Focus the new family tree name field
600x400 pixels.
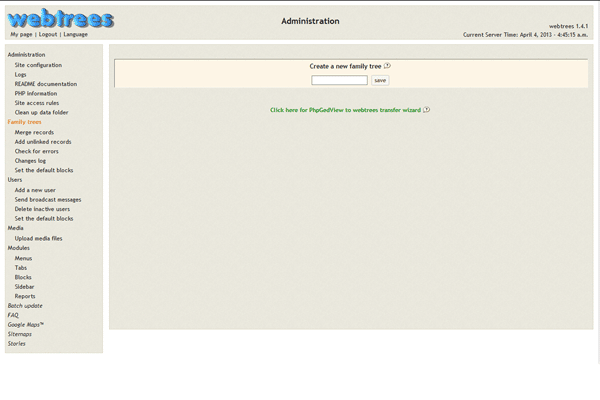(339, 80)
